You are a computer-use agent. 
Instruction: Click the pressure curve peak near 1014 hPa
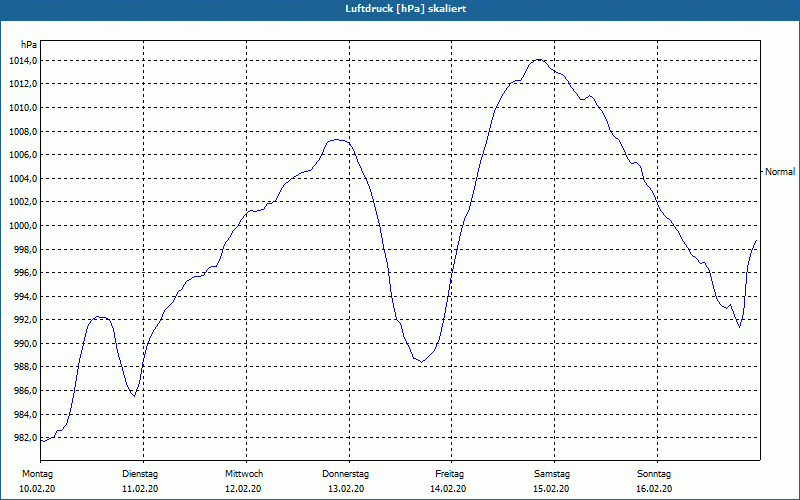click(x=539, y=60)
